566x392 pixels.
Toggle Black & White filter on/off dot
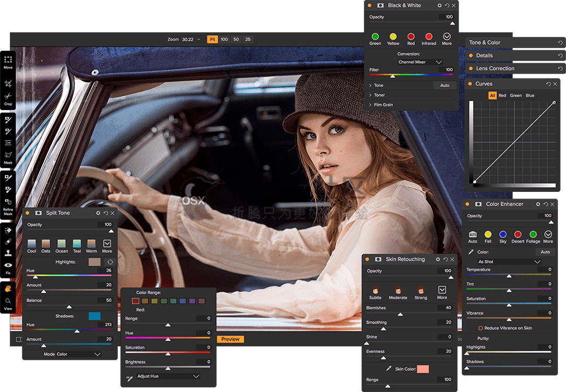tap(370, 5)
